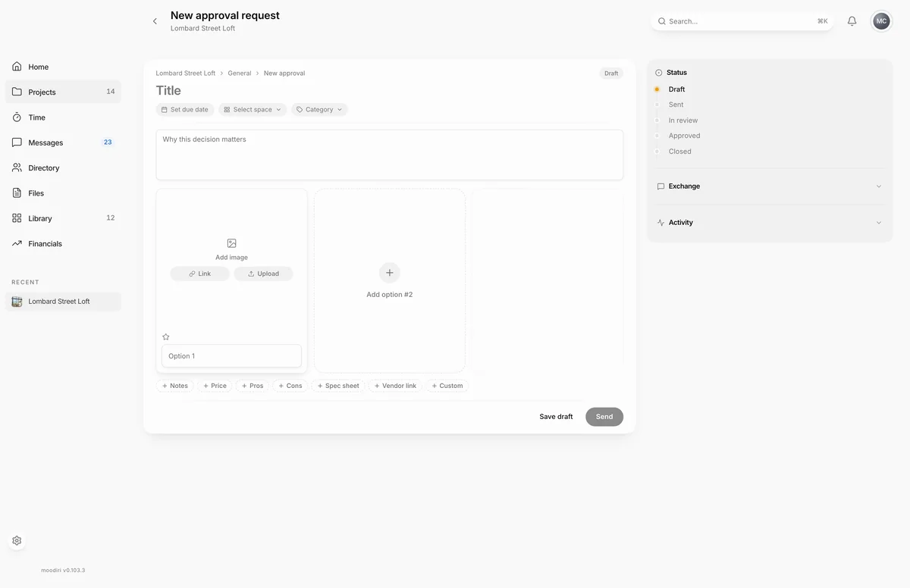
Task: Click the Send button
Action: coord(604,417)
